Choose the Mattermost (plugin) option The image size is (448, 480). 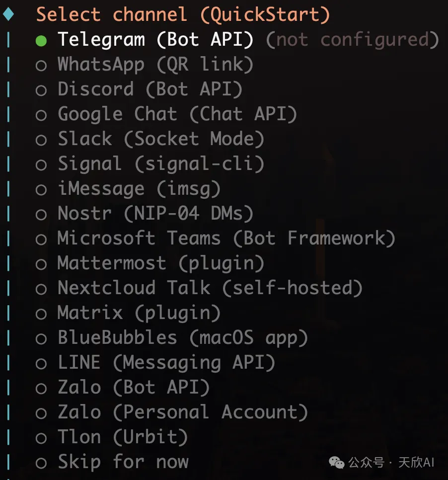tap(160, 263)
